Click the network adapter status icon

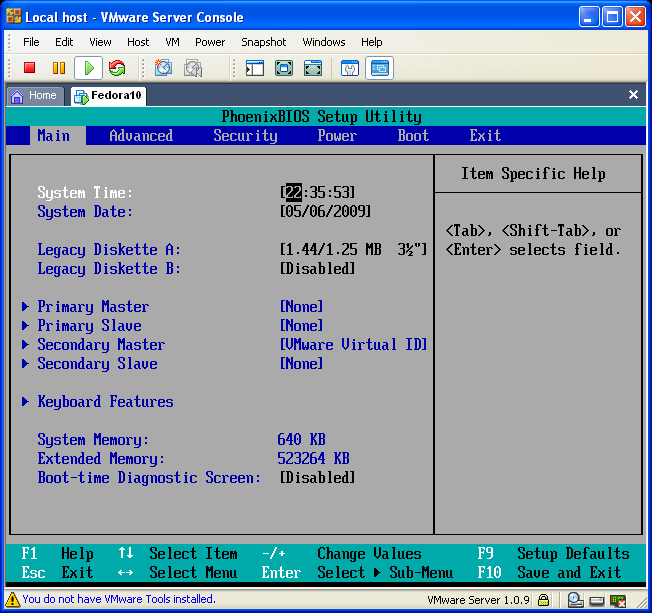click(618, 601)
